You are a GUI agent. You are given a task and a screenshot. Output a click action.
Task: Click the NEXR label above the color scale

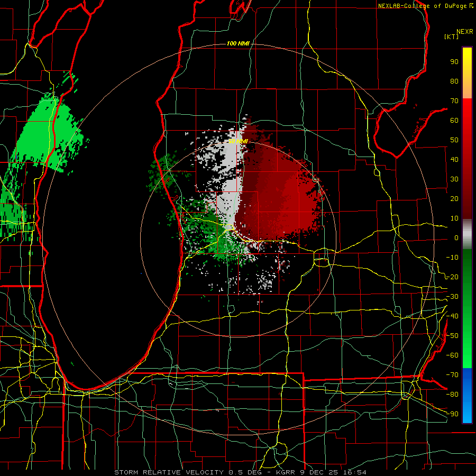[x=465, y=32]
